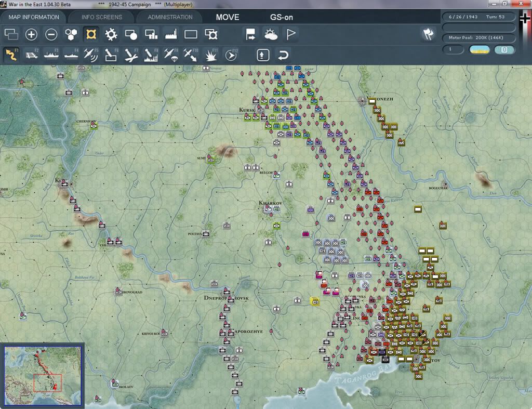Select the F11 explosion icon mode
This screenshot has height=409, width=532.
(211, 55)
